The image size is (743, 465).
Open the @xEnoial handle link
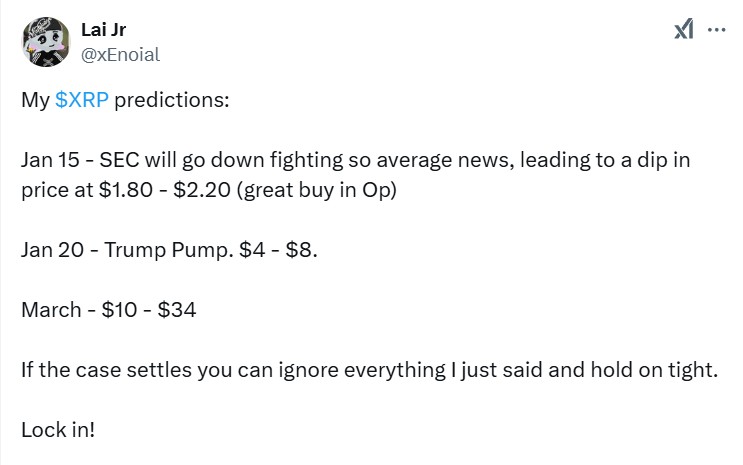pos(120,55)
